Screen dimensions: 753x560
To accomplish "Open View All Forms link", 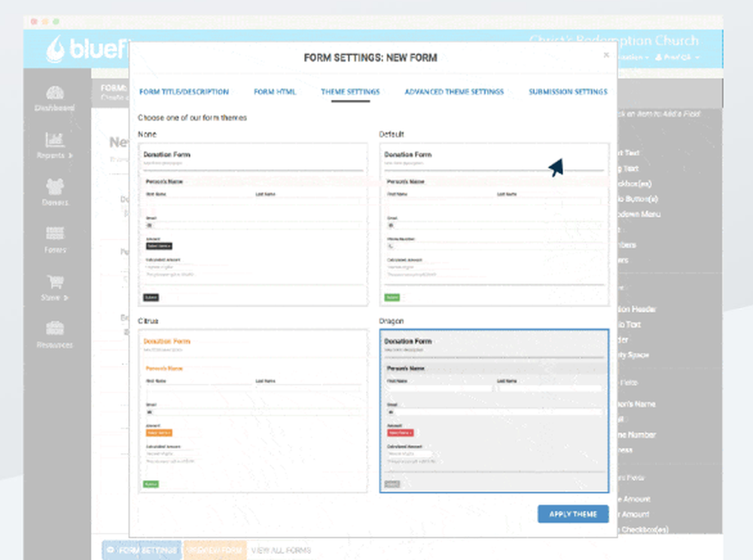I will point(280,550).
